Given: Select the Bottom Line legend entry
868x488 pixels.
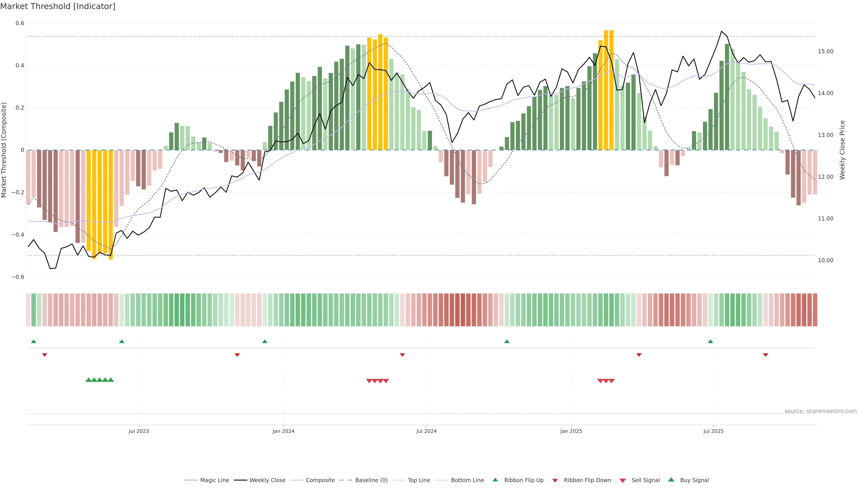Looking at the screenshot, I should click(467, 480).
